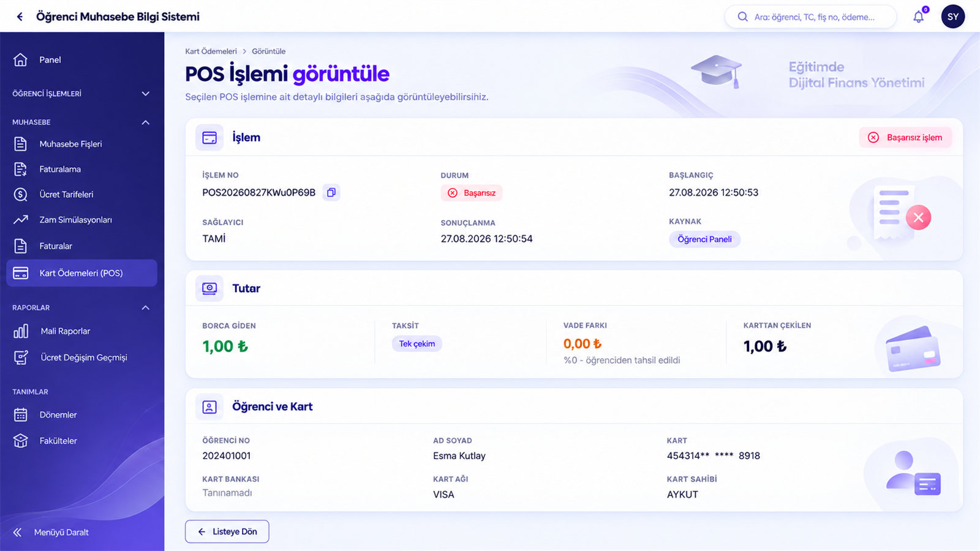Click the Panel home icon
This screenshot has height=551, width=980.
pos(20,59)
